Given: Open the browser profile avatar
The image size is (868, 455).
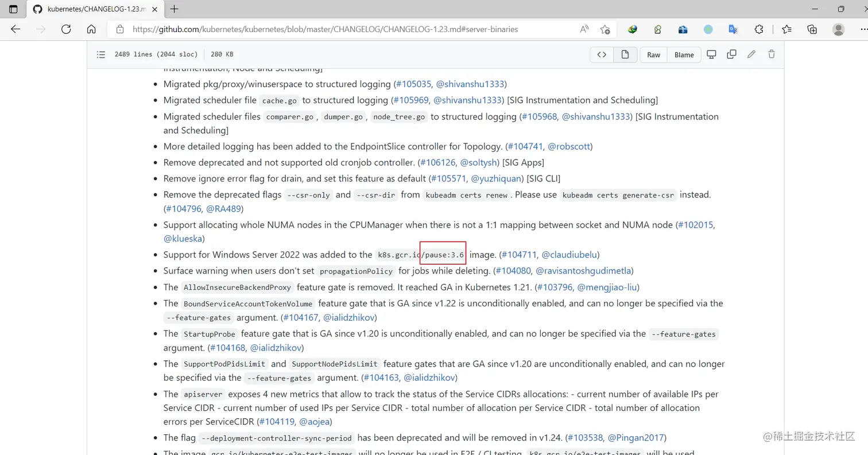Looking at the screenshot, I should [839, 29].
